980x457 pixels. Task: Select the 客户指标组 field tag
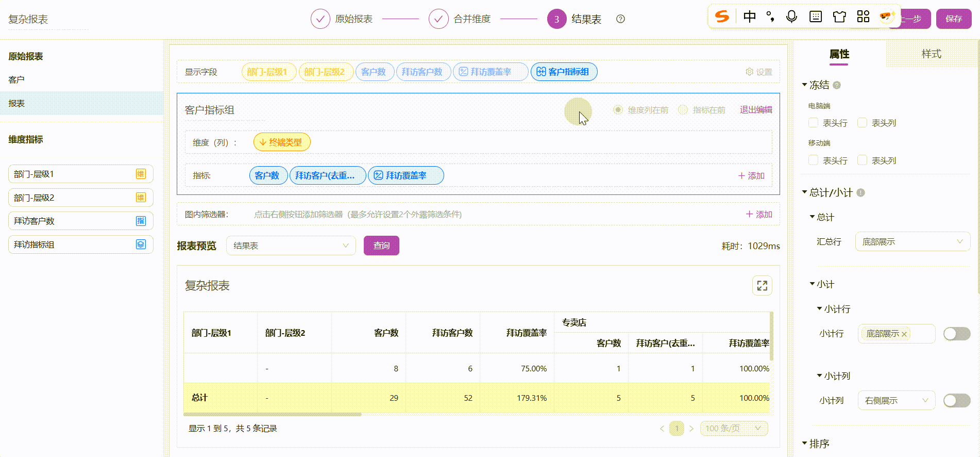point(564,72)
